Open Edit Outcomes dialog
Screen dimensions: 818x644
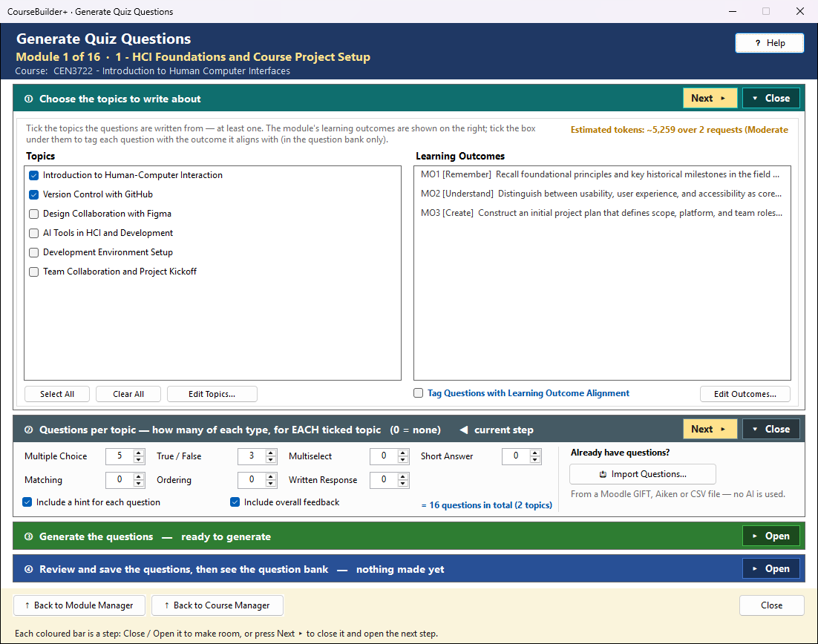point(745,394)
